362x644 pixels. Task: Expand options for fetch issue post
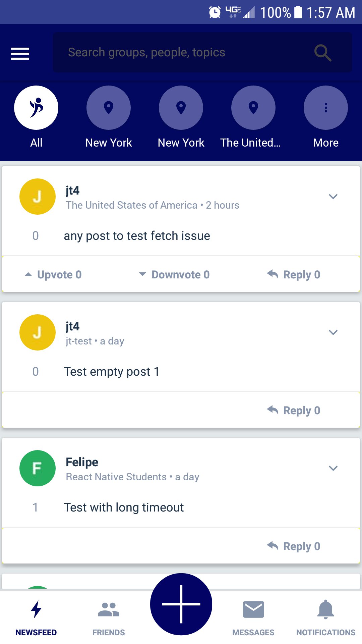[333, 197]
